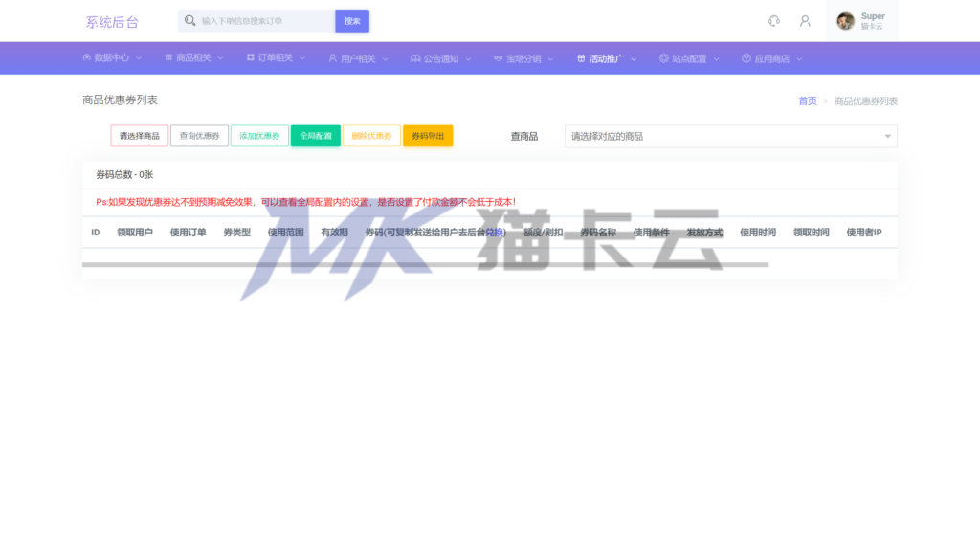This screenshot has width=980, height=558.
Task: Click the table horizontal scrollbar
Action: [426, 264]
